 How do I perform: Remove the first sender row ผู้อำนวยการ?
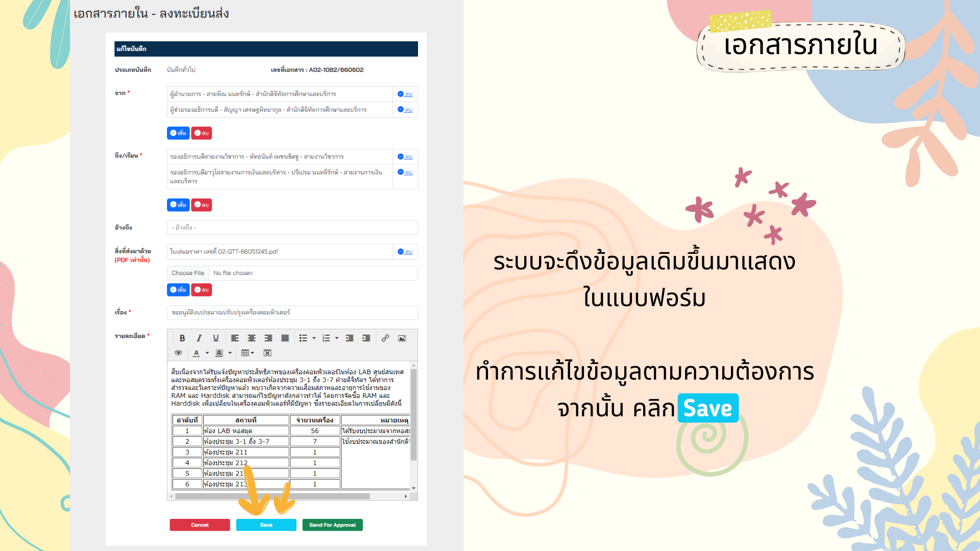(x=405, y=94)
